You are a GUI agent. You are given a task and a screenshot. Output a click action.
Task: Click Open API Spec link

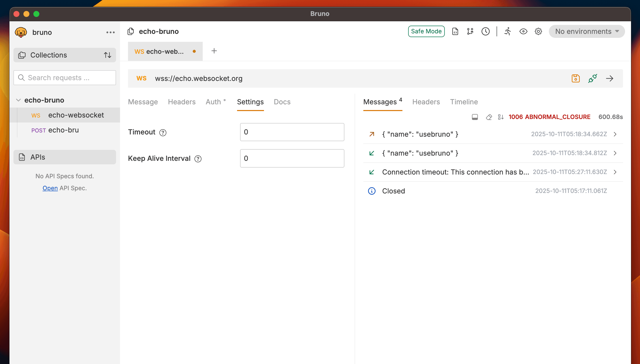coord(50,188)
